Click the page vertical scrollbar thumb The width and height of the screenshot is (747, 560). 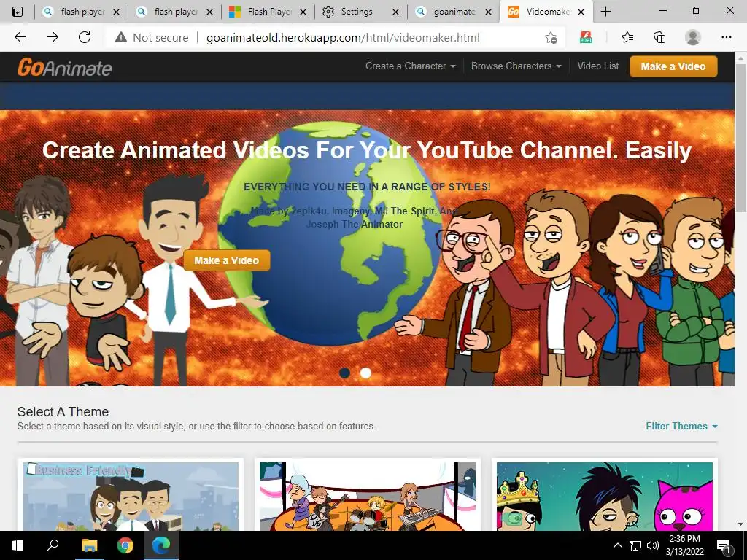coord(740,136)
